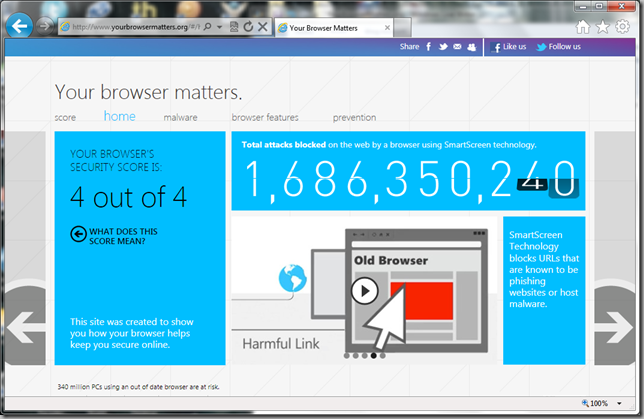Share the page via Twitter bird icon

point(443,46)
